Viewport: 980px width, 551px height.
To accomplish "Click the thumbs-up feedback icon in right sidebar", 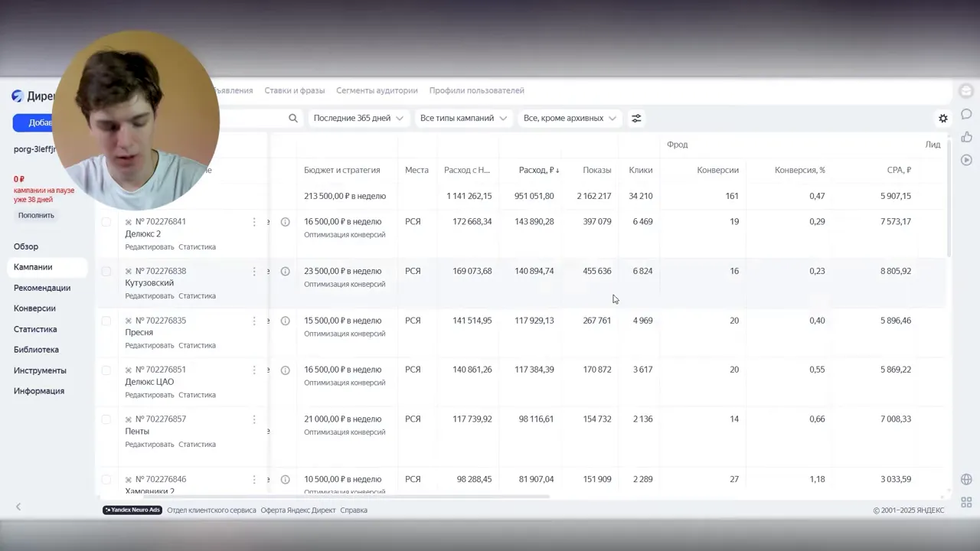I will [966, 137].
